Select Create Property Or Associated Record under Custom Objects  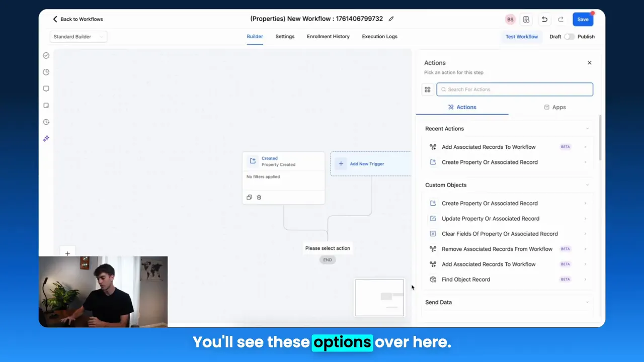[508, 204]
